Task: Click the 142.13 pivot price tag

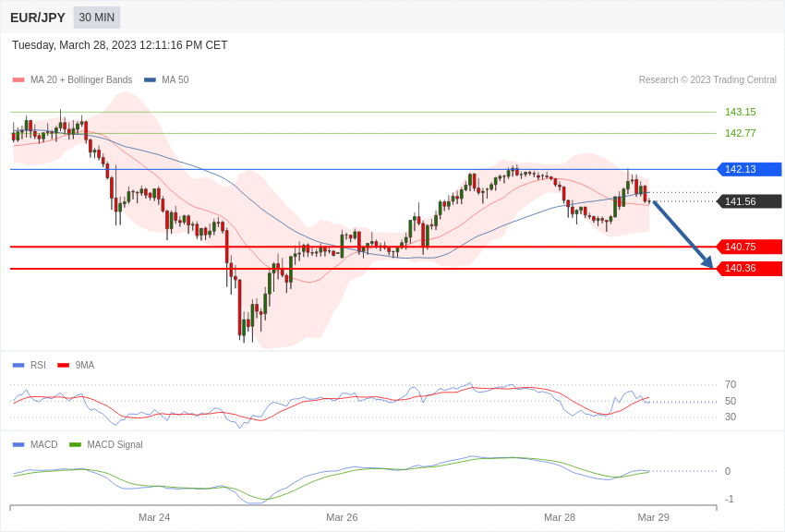Action: tap(750, 169)
